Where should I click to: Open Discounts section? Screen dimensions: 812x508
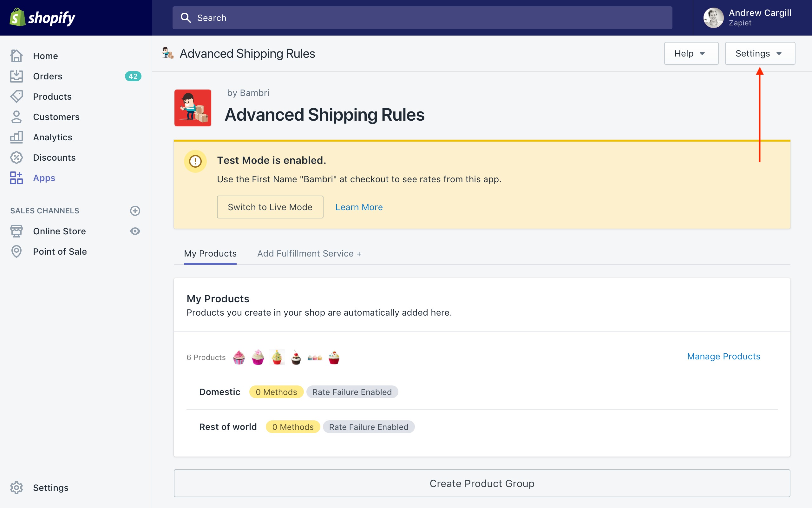54,157
